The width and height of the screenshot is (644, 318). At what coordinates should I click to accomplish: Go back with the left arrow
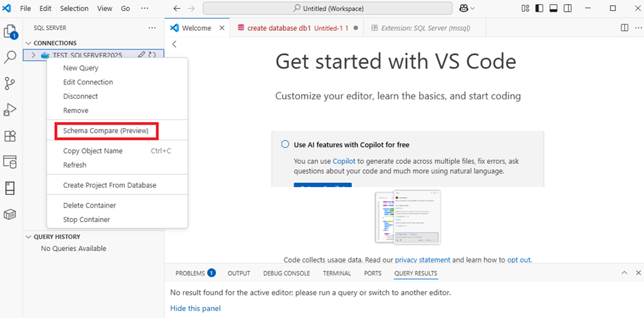coord(177,8)
